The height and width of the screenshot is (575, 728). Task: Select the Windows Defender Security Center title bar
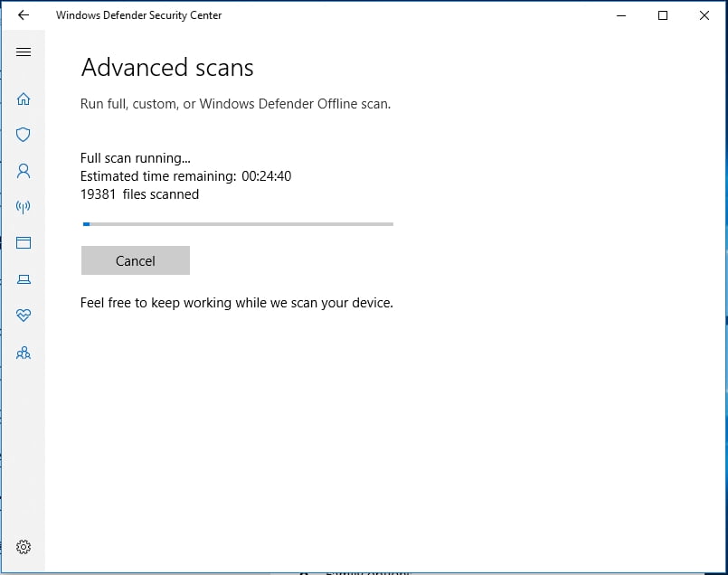click(x=138, y=15)
